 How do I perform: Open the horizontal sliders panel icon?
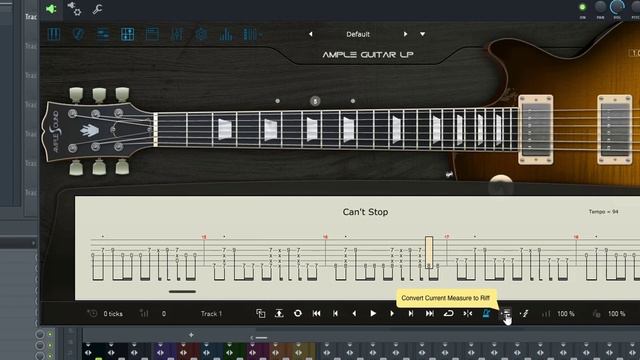(103, 34)
